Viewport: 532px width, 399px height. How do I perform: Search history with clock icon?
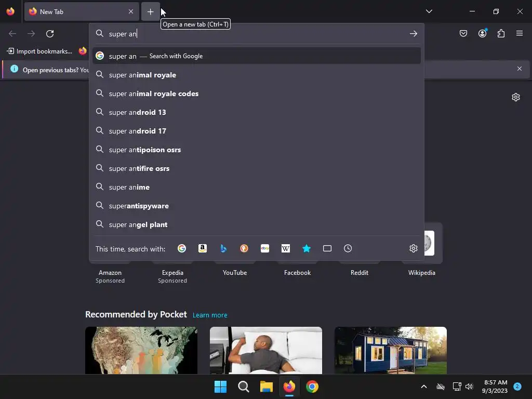[348, 248]
